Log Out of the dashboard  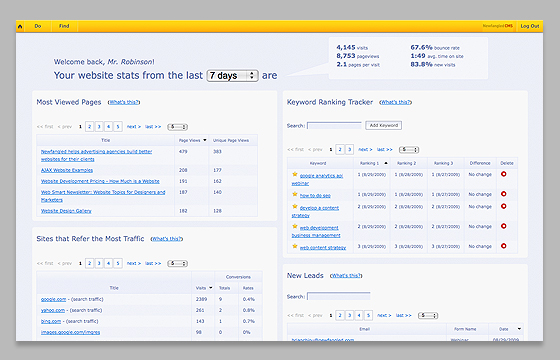pos(530,26)
